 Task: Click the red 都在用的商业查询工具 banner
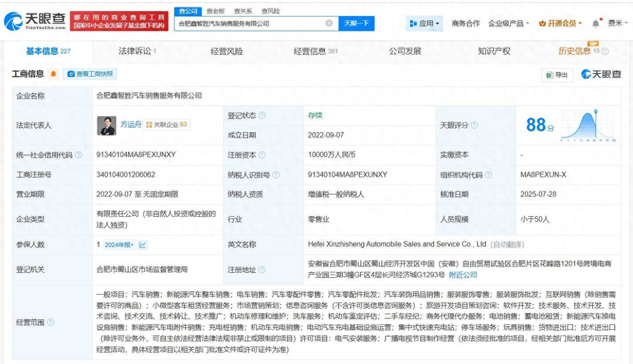119,21
